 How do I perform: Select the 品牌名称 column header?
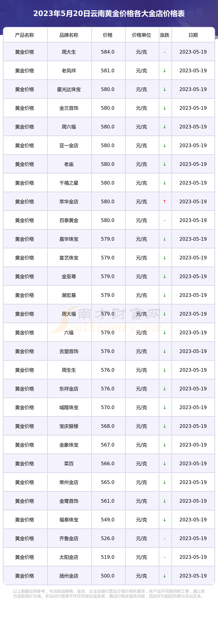[69, 35]
